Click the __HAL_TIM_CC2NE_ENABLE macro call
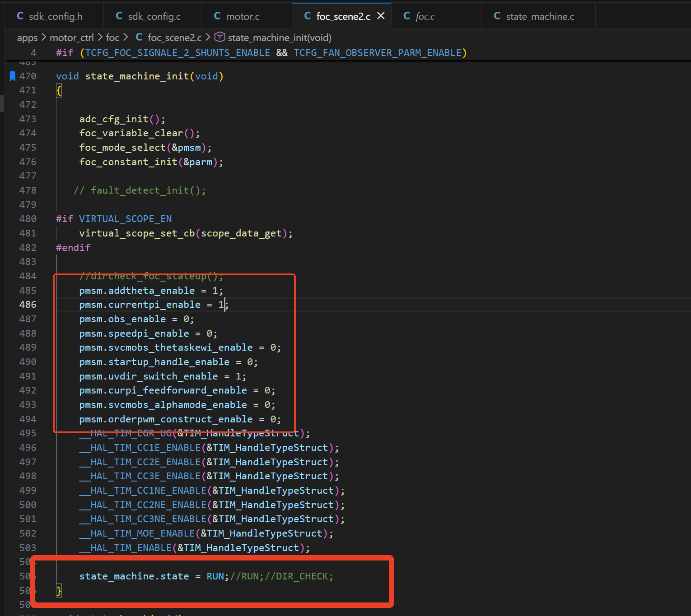The image size is (691, 616). point(212,505)
